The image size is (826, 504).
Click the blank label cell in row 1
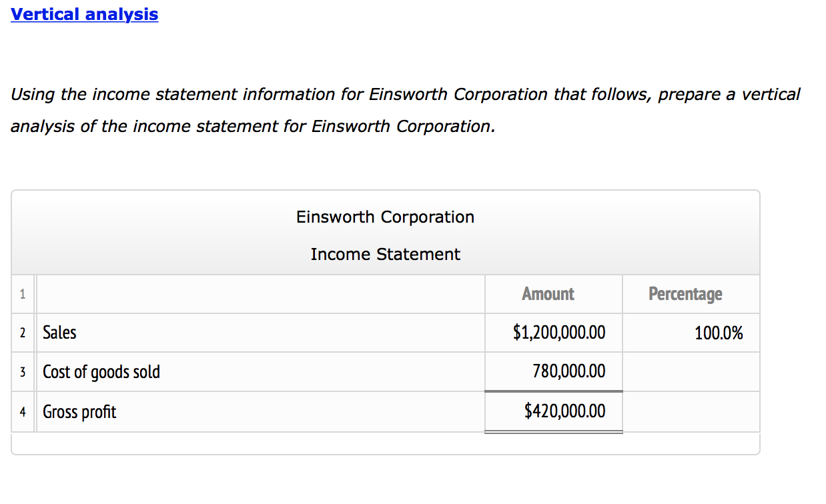[x=260, y=294]
